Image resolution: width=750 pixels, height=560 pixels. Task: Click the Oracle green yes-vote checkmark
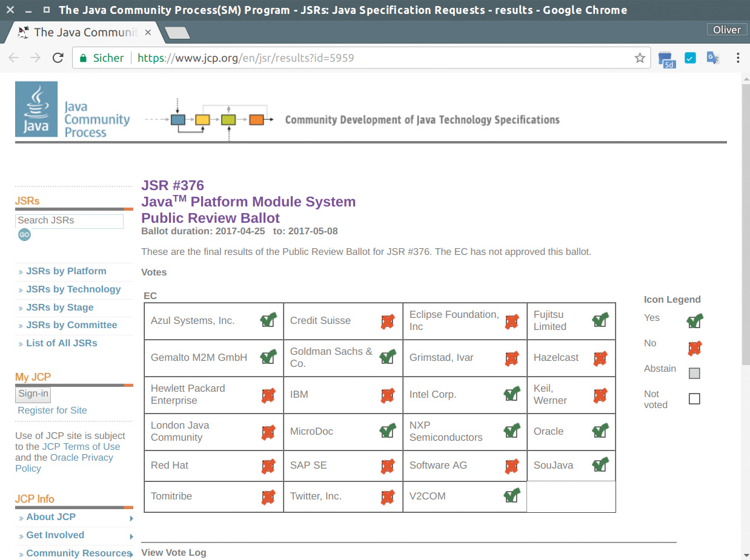pos(600,431)
